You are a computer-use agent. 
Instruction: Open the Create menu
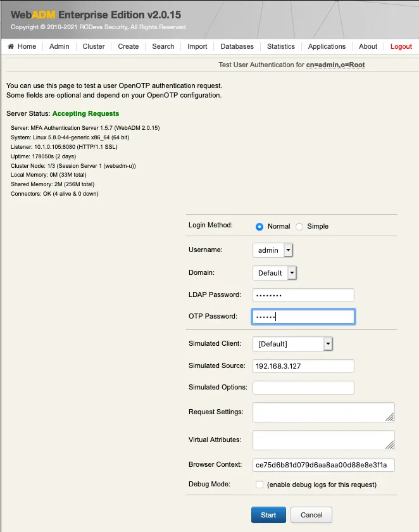pos(128,46)
